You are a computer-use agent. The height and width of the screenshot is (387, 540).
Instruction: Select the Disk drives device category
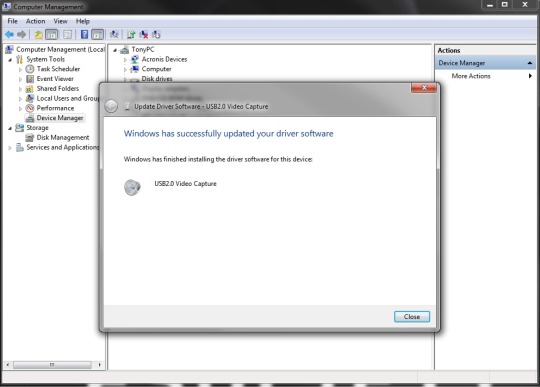point(157,79)
